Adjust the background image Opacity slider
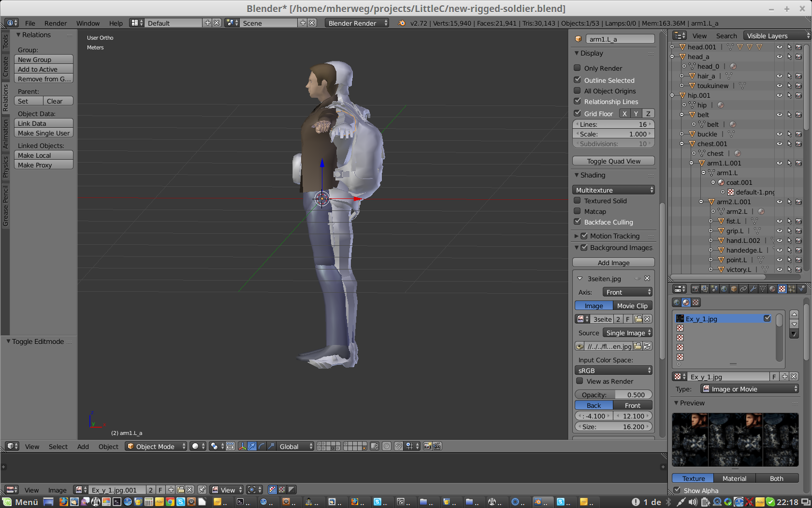The image size is (812, 508). (x=613, y=395)
